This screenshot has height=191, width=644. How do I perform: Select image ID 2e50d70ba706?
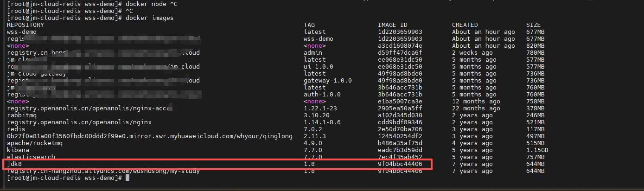coord(400,129)
